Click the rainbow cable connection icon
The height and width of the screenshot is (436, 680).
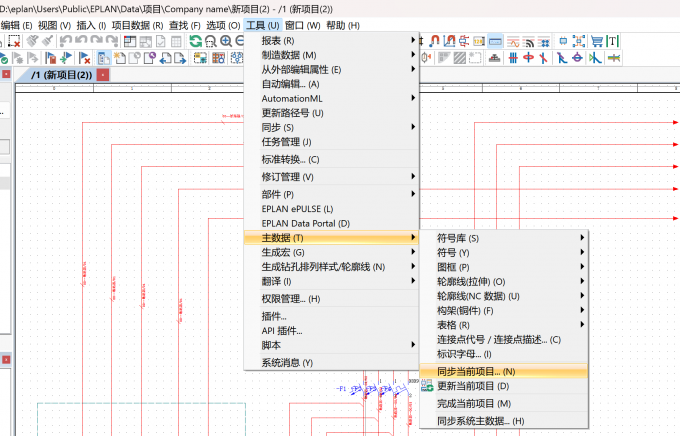[614, 58]
